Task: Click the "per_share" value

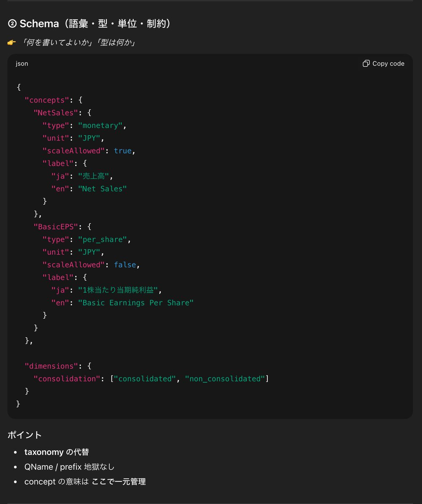Action: click(x=102, y=239)
